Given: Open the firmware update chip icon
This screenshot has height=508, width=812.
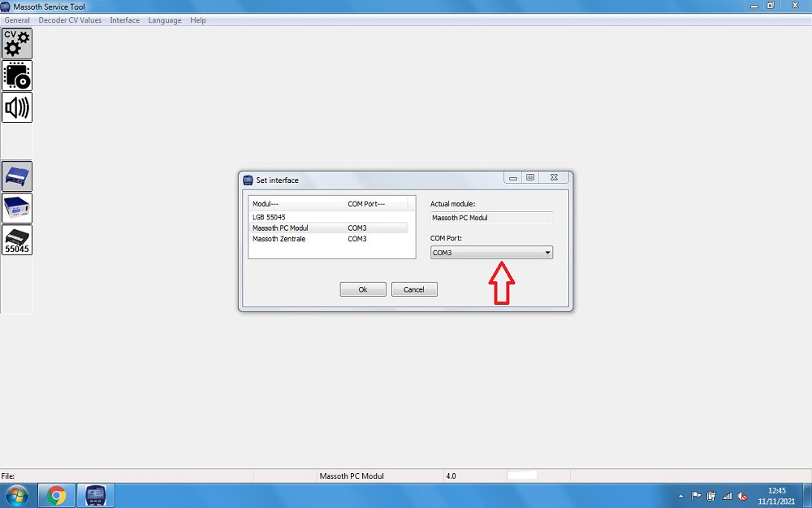Looking at the screenshot, I should coord(17,76).
